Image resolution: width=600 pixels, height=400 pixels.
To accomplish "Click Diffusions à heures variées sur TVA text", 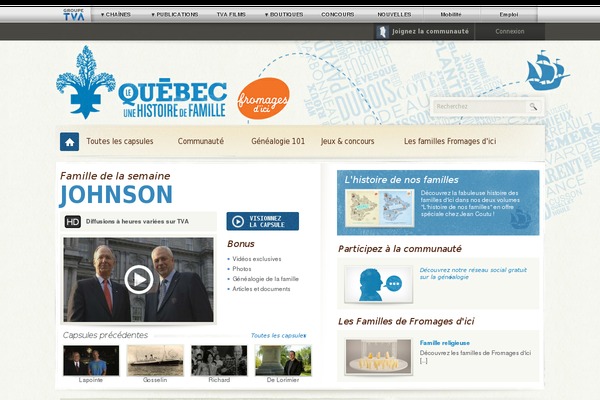I will point(137,222).
